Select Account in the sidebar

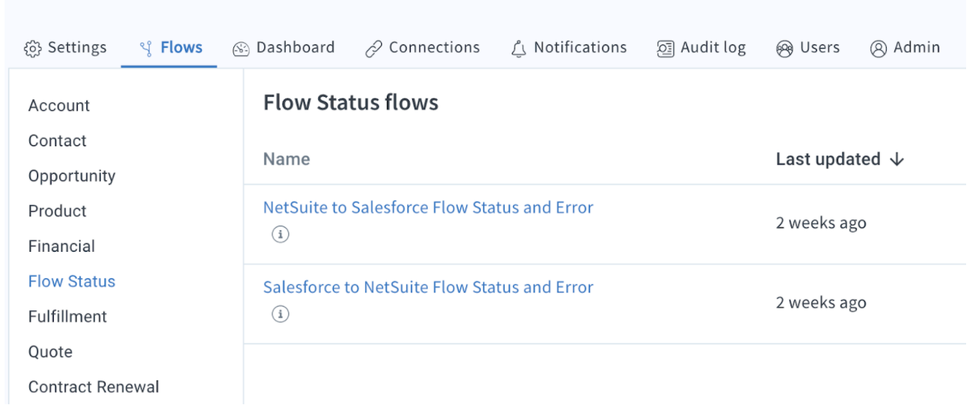(59, 105)
